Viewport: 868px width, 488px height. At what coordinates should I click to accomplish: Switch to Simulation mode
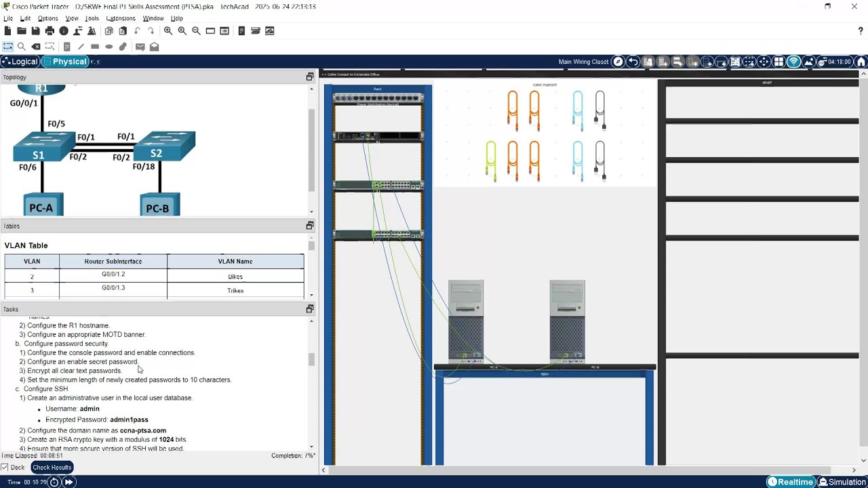click(842, 482)
